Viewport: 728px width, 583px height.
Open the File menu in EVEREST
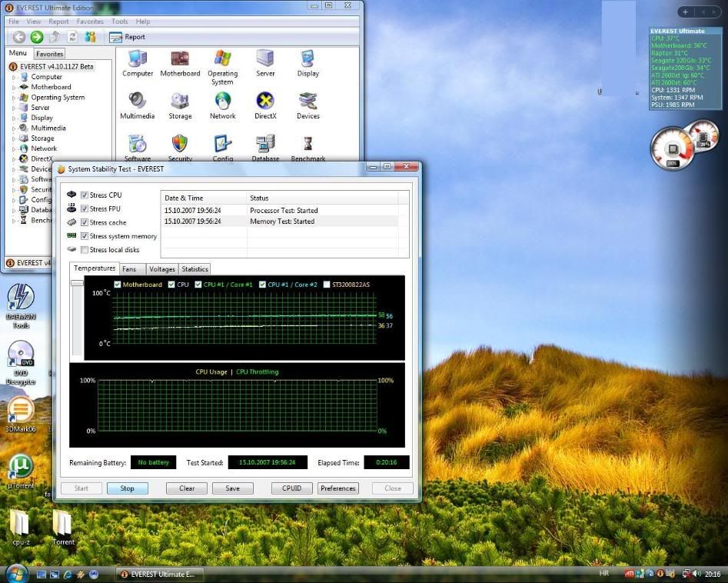pos(14,22)
